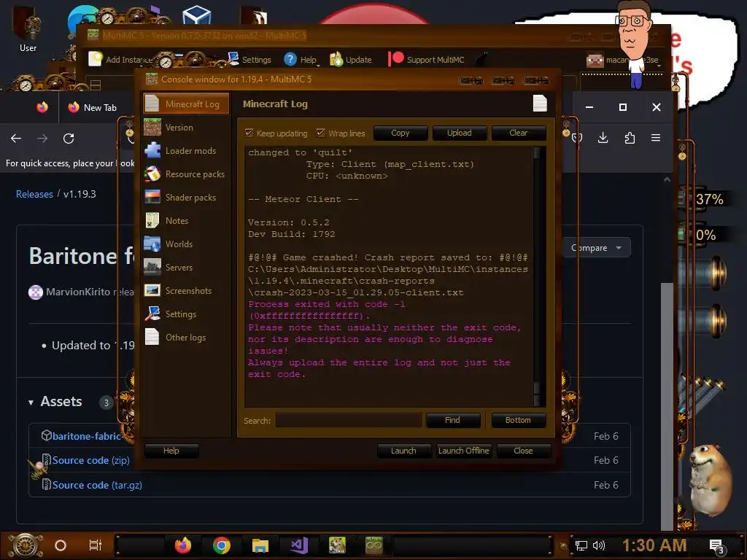Collapse the Assets section triangle
Viewport: 747px width, 560px height.
click(x=31, y=402)
